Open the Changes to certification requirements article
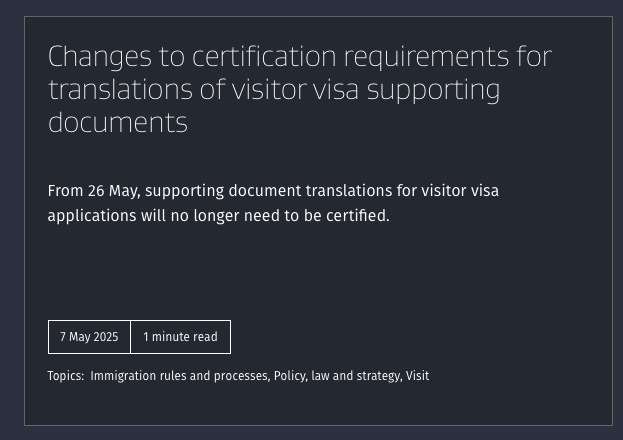This screenshot has width=623, height=440. pos(300,89)
